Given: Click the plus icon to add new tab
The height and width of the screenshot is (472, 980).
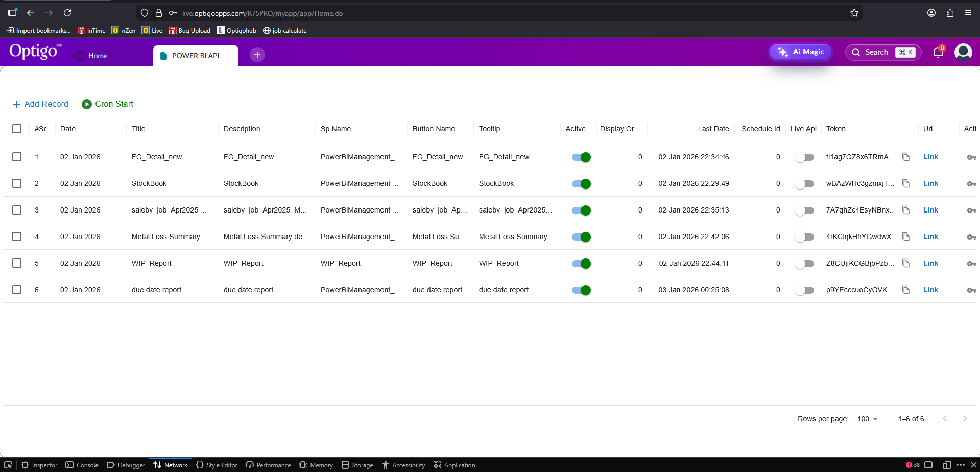Looking at the screenshot, I should click(x=257, y=55).
